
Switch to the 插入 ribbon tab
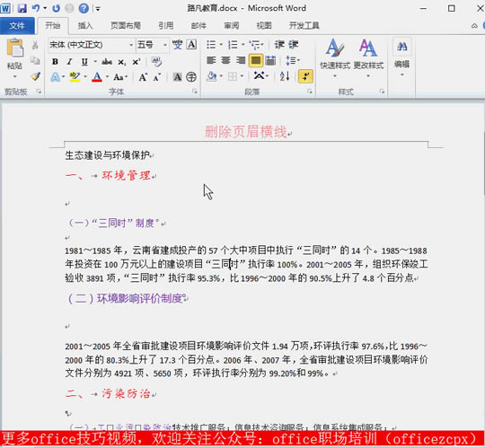[85, 26]
